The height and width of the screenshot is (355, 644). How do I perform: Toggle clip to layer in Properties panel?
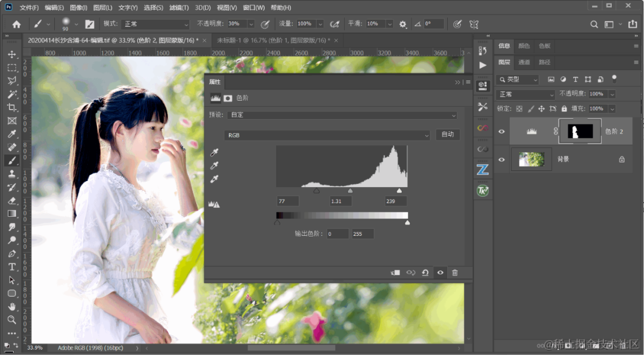[x=395, y=273]
